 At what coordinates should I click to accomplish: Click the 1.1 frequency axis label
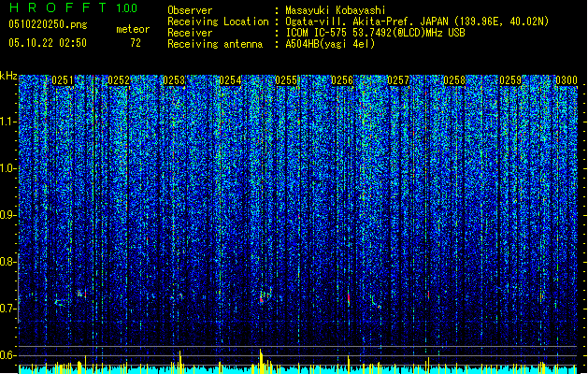[x=7, y=122]
